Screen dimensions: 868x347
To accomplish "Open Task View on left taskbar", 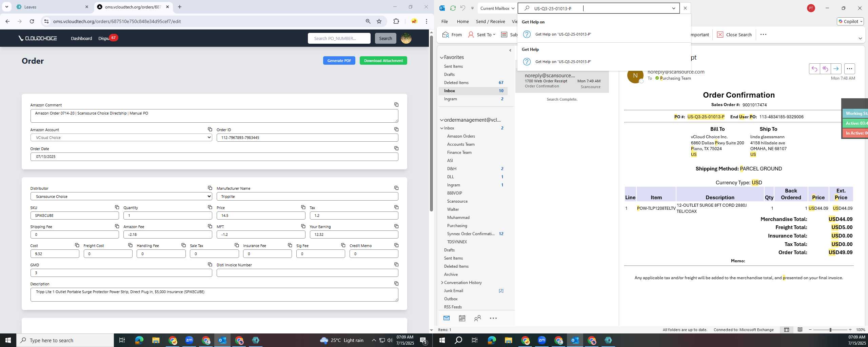I will (x=122, y=340).
